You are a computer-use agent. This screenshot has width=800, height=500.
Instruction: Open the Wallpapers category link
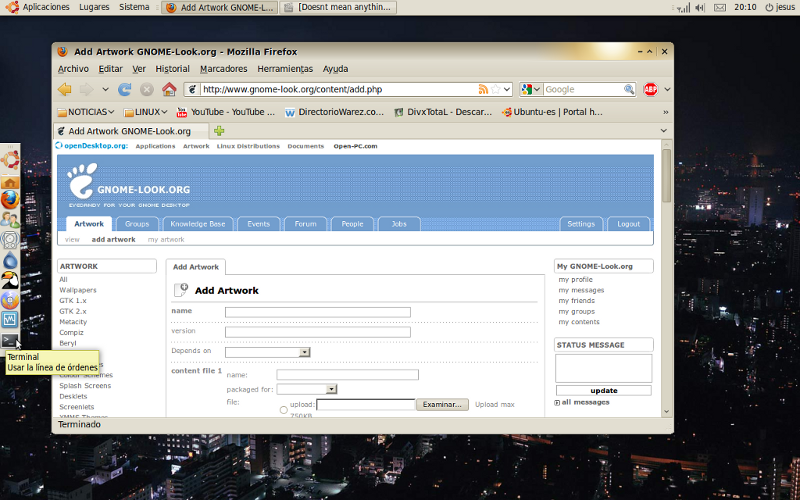[x=78, y=290]
